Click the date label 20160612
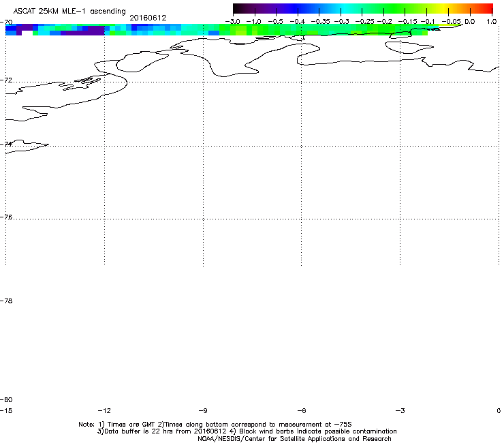The image size is (504, 443). coord(148,18)
